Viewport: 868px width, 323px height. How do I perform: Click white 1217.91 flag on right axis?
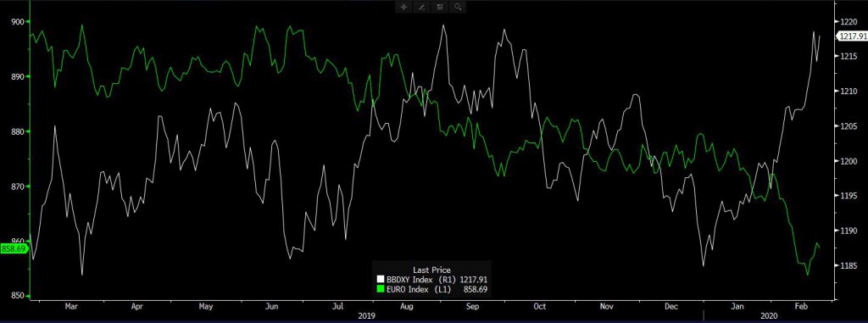(x=852, y=36)
